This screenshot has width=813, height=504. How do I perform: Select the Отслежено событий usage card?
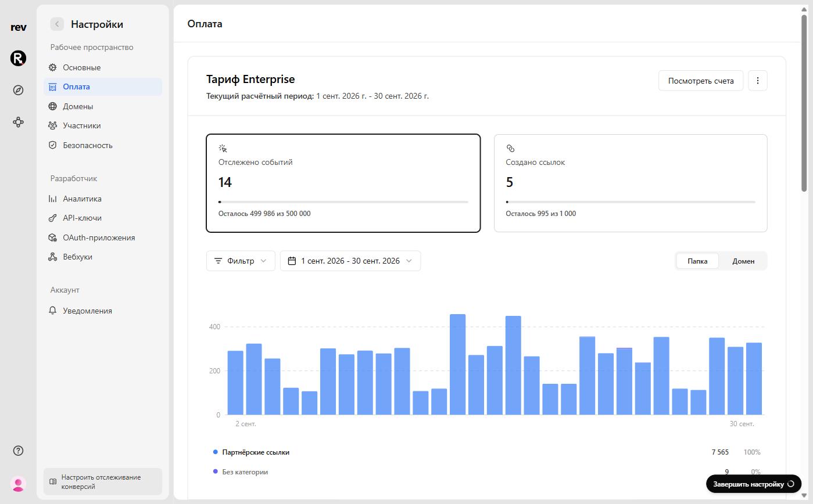point(343,183)
